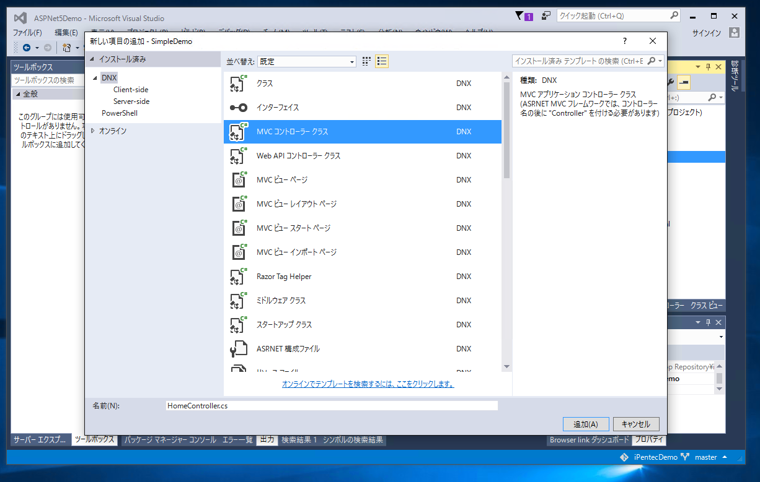Select MVC ビュー インポート ページ icon
The image size is (760, 482).
238,252
